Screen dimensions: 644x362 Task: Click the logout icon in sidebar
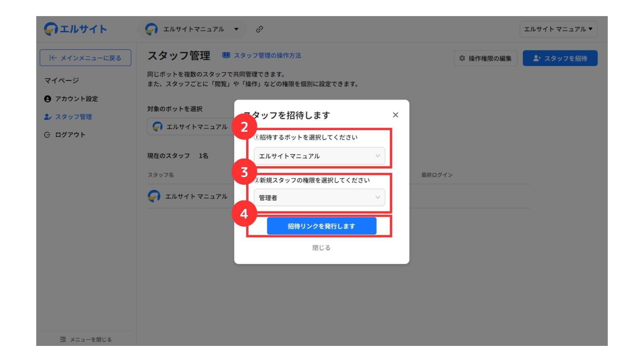[47, 135]
